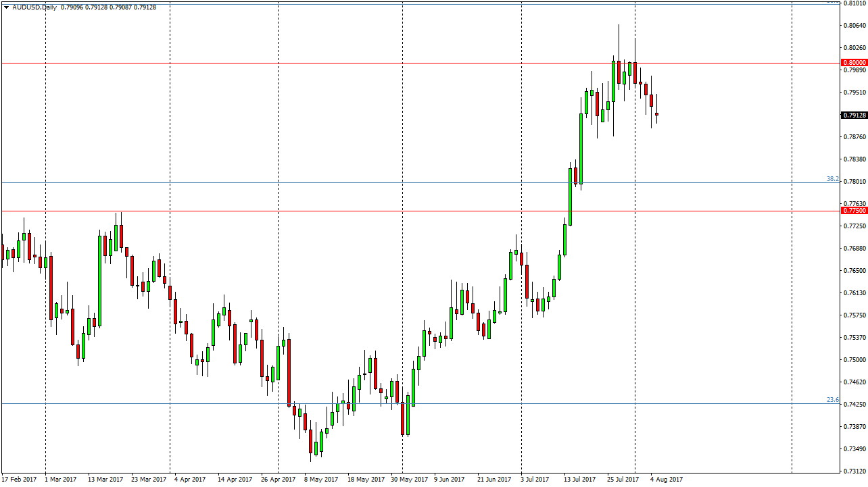868x487 pixels.
Task: Click the 4 Apr 2017 date label
Action: (x=190, y=480)
